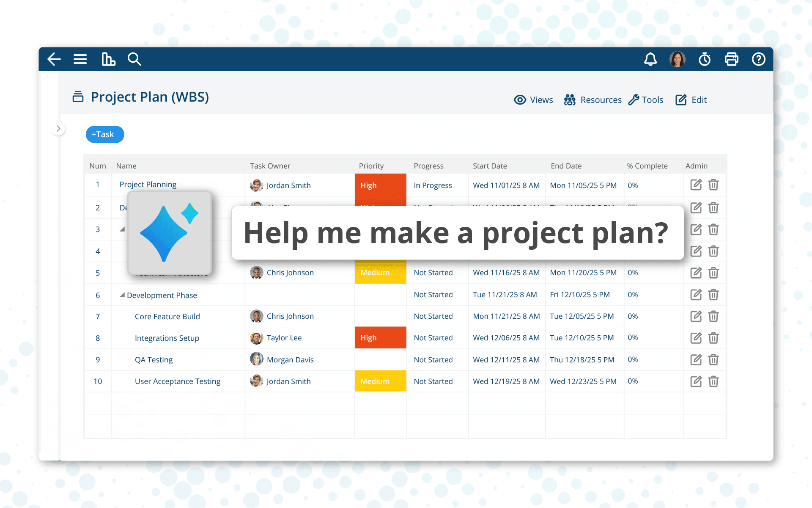Open the Core Feature Build task

[167, 317]
